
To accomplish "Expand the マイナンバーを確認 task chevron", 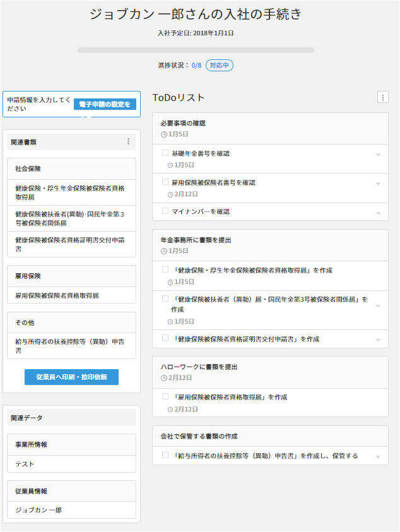I will point(378,212).
